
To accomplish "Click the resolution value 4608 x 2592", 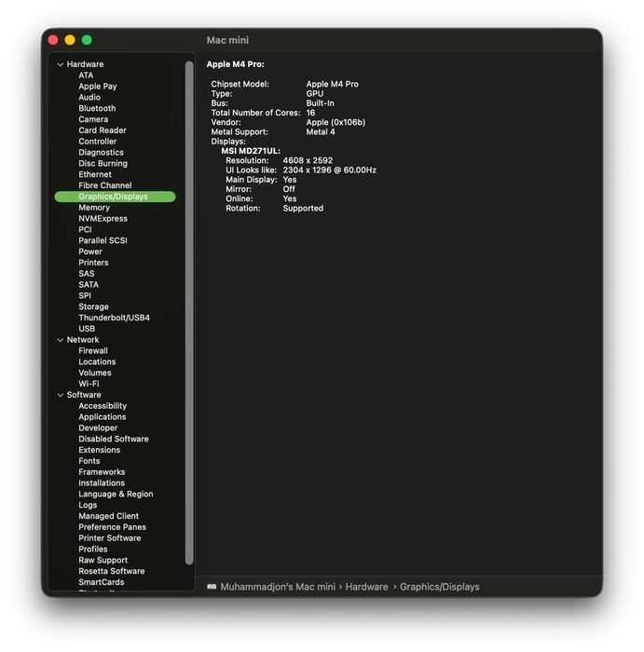I will point(308,160).
